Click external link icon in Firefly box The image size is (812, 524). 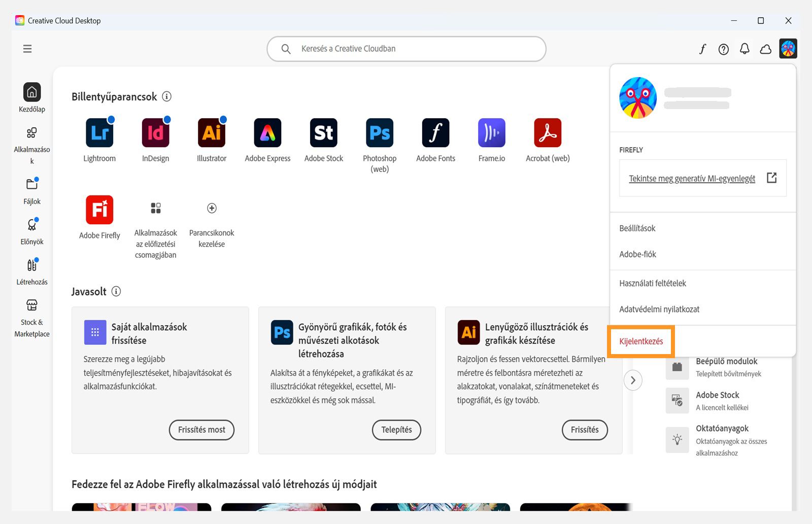click(771, 178)
